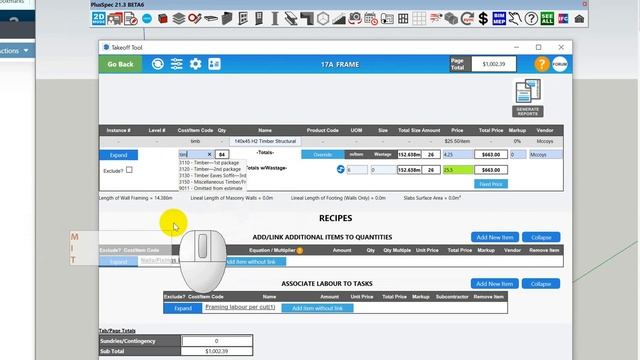Select the stairs tool icon
The width and height of the screenshot is (640, 360).
[x=339, y=19]
